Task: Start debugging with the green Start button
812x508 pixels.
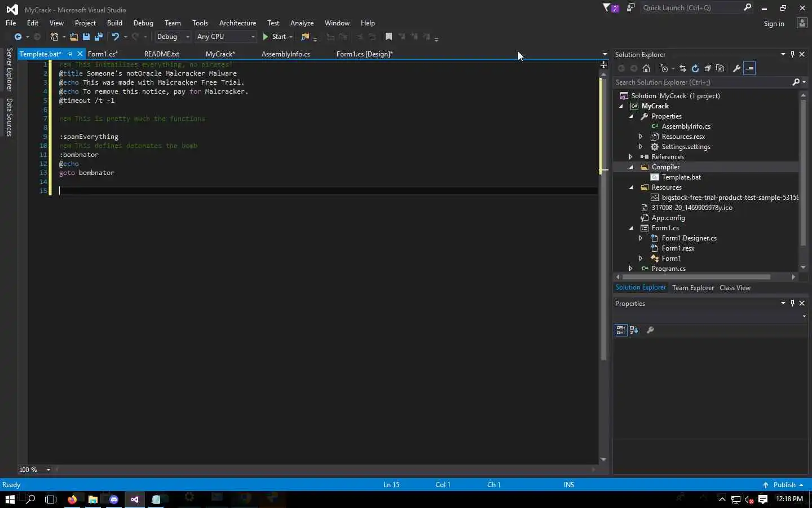Action: point(275,37)
